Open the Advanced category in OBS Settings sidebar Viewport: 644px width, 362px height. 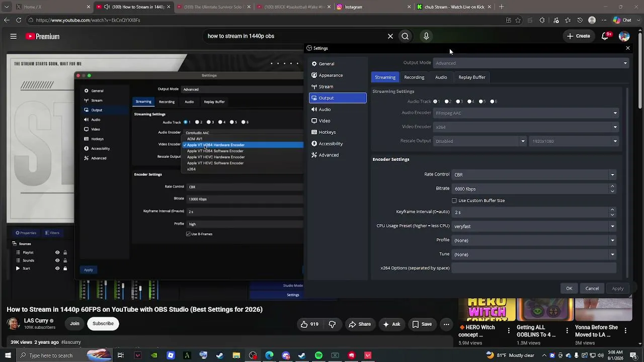click(338, 155)
